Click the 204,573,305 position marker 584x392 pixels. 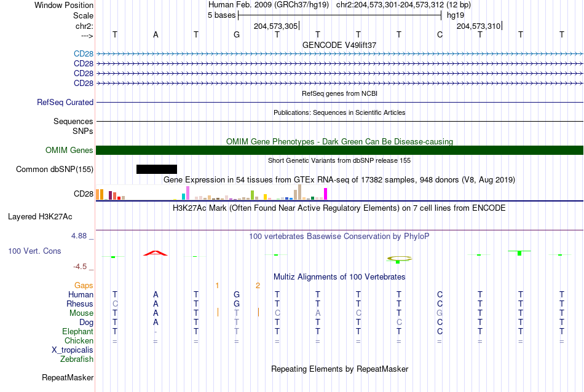pyautogui.click(x=275, y=26)
